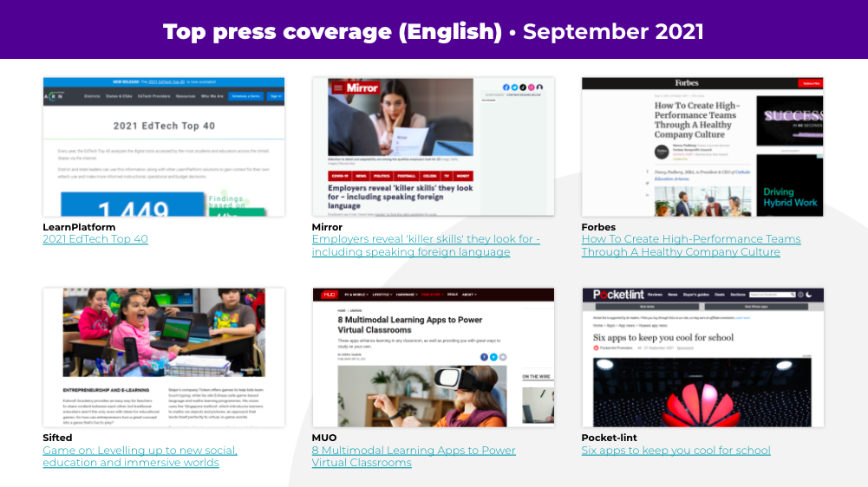Expand MUO About dropdown menu
868x487 pixels.
coord(469,295)
